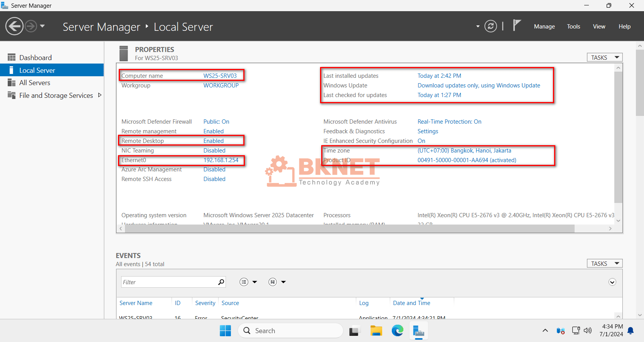Click 'Microsoft Windows Server 2025 Datacenter' text
The width and height of the screenshot is (644, 342).
pyautogui.click(x=258, y=215)
